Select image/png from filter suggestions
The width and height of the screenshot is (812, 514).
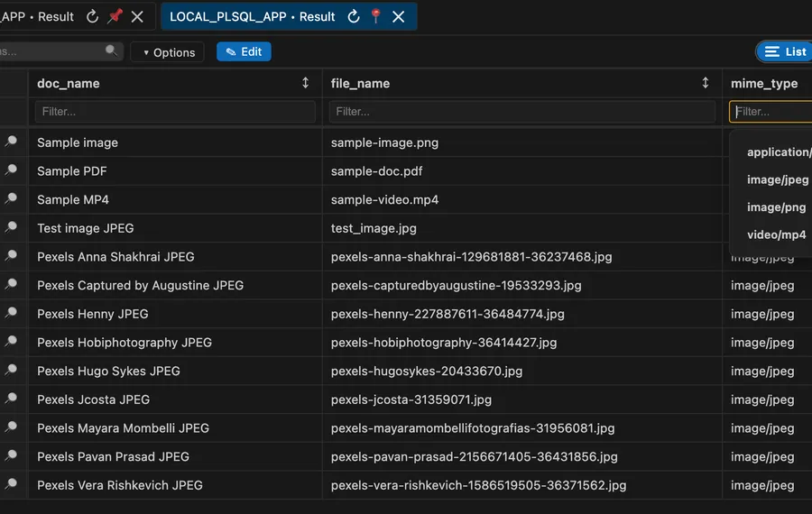[x=776, y=207]
